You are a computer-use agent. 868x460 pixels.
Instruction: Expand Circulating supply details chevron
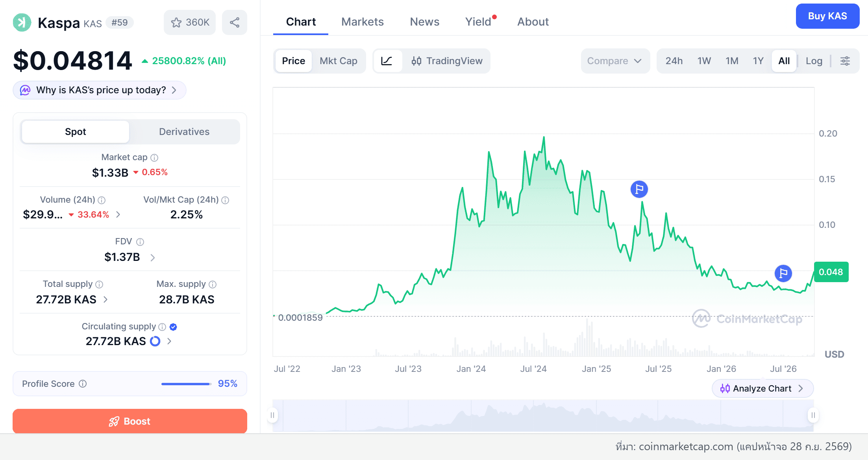169,341
